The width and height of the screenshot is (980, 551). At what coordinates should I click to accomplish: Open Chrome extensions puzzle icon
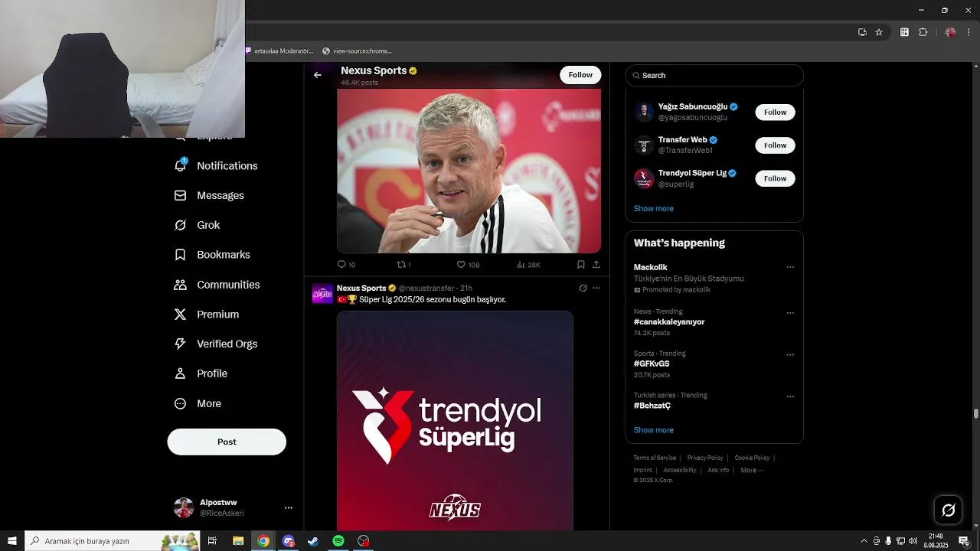click(x=923, y=32)
